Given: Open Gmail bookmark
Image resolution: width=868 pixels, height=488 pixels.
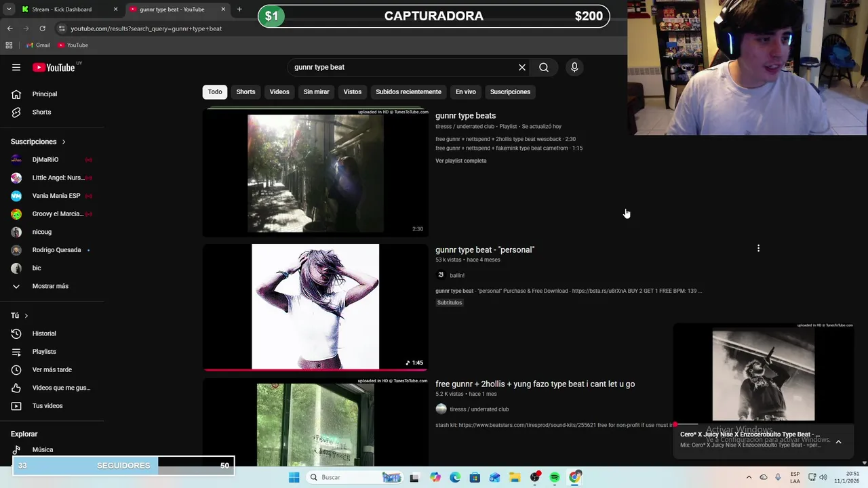Looking at the screenshot, I should point(38,45).
